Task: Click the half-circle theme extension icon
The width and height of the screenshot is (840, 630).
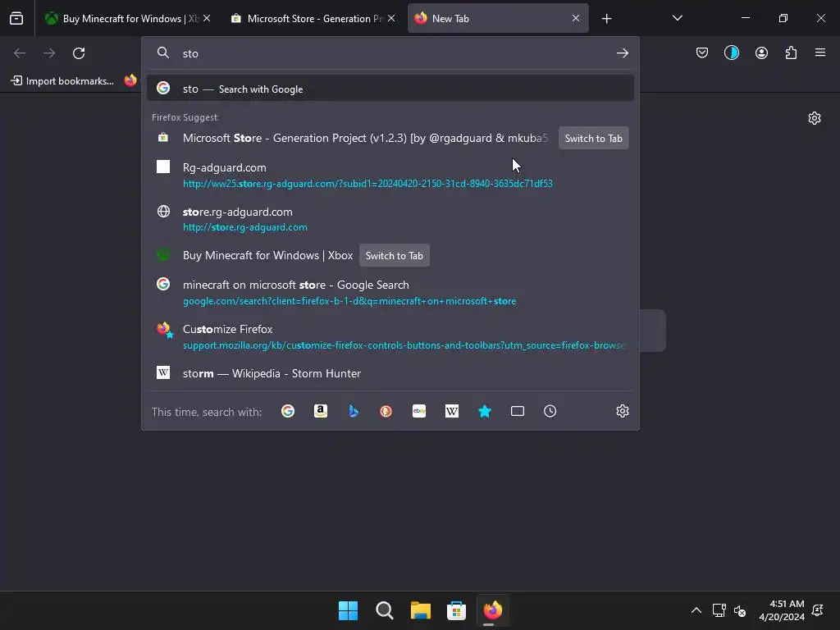Action: point(731,52)
